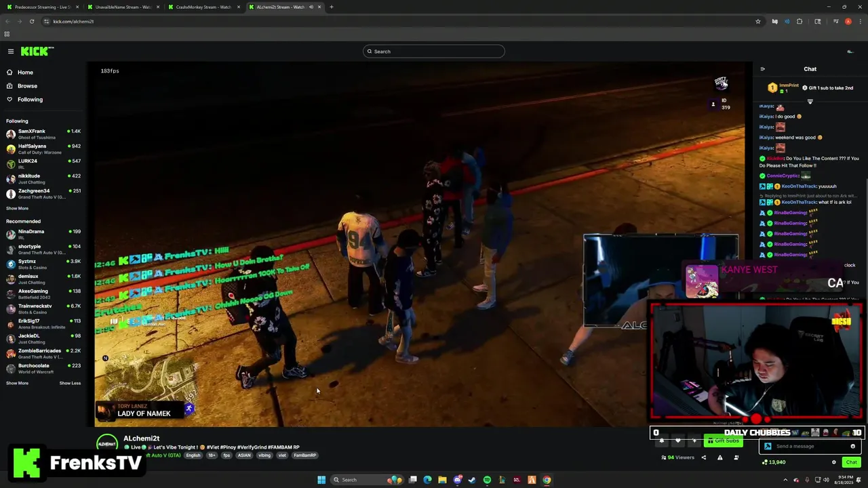Open the Windows Start menu

(x=321, y=480)
